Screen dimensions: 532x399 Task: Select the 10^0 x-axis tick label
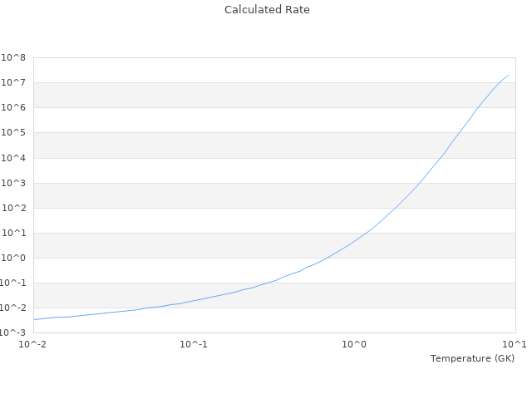tap(355, 344)
